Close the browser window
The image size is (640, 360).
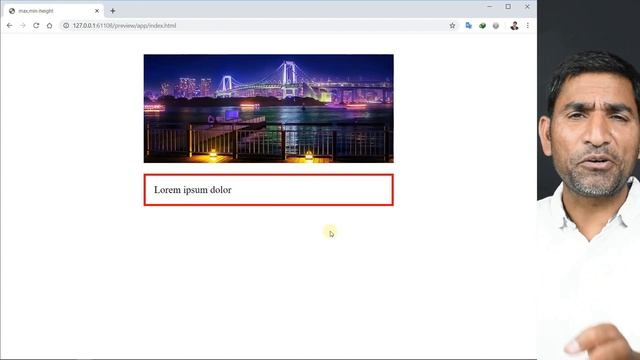[527, 7]
